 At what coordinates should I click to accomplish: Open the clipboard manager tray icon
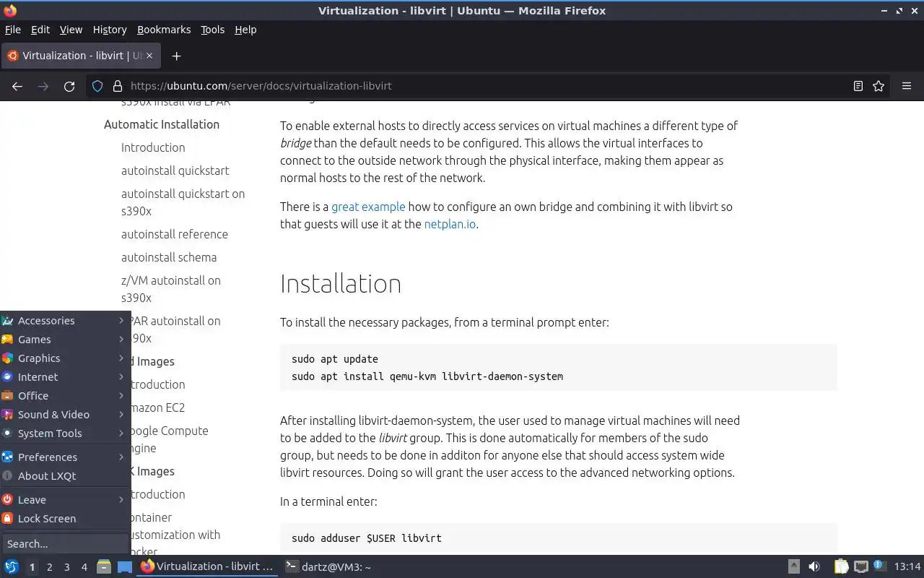click(x=841, y=566)
